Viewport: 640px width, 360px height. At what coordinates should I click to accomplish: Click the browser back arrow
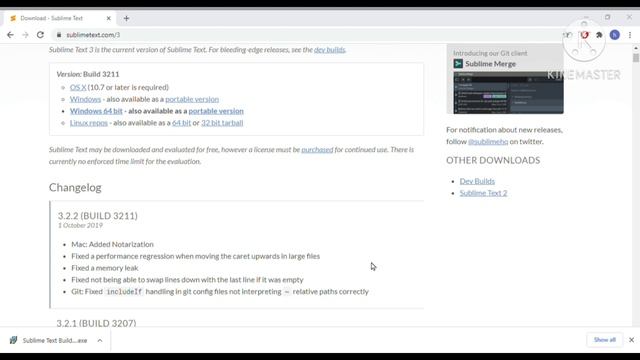pyautogui.click(x=10, y=35)
